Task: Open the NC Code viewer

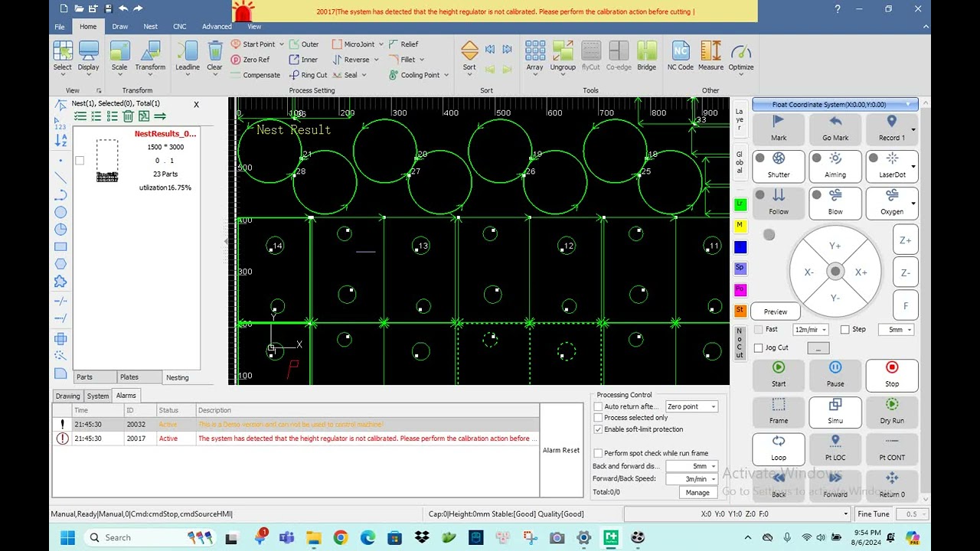Action: pyautogui.click(x=681, y=56)
